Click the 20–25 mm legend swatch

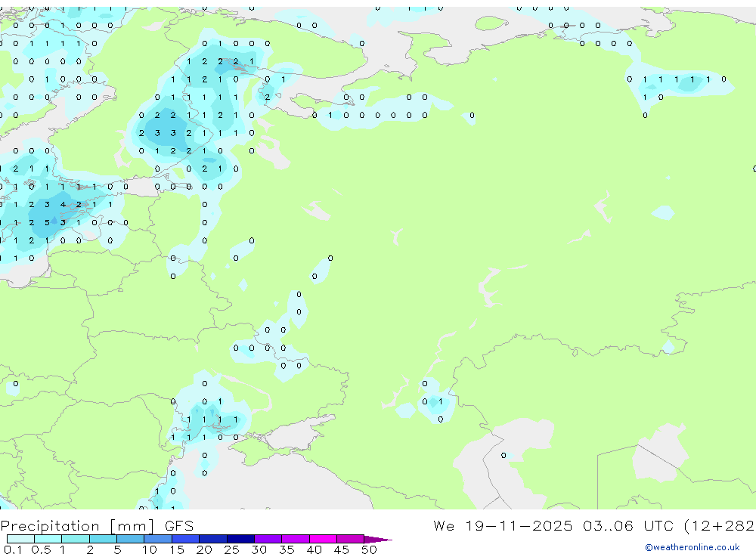213,539
